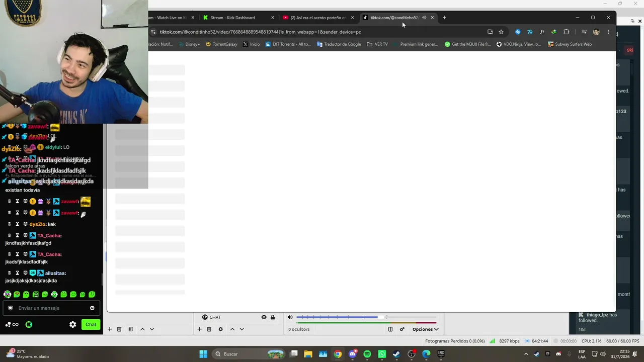Open the TorrentGalaxy bookmark
This screenshot has width=644, height=362.
(x=221, y=44)
